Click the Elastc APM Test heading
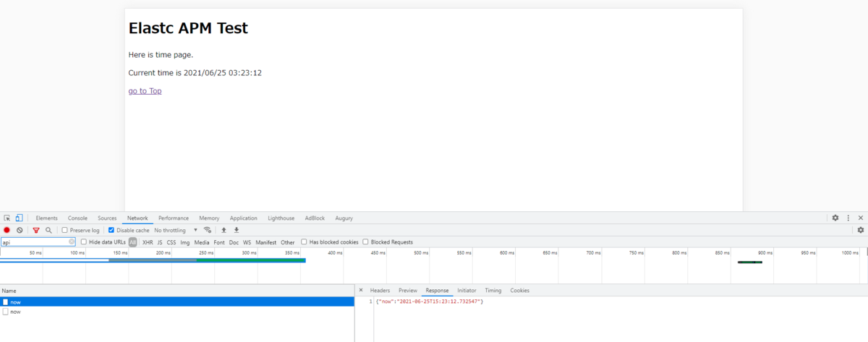This screenshot has width=868, height=342. pyautogui.click(x=188, y=28)
